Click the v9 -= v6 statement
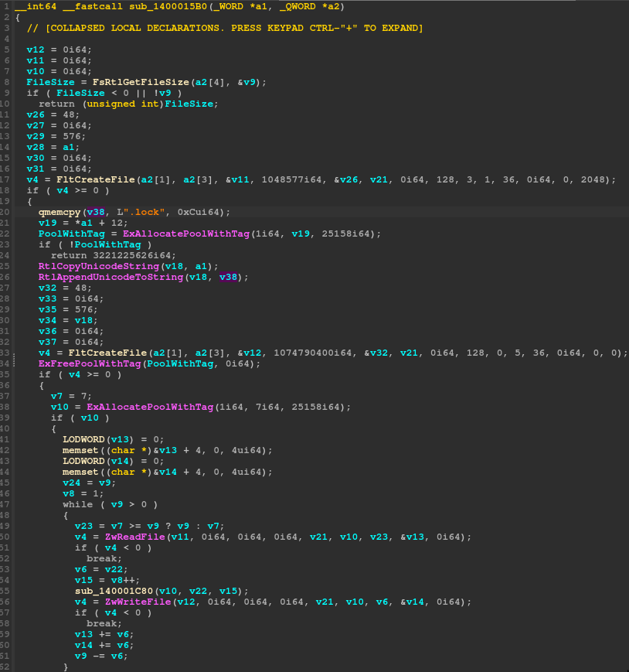This screenshot has width=629, height=672. 101,656
